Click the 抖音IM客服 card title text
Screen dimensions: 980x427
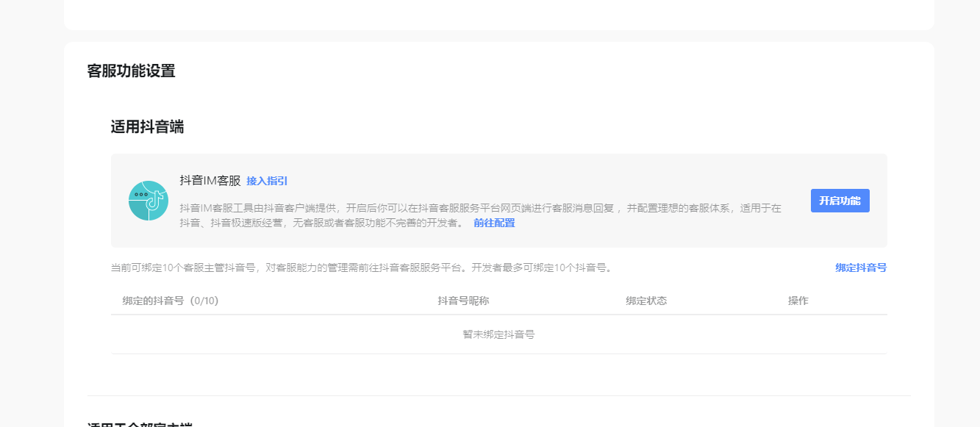click(x=210, y=181)
